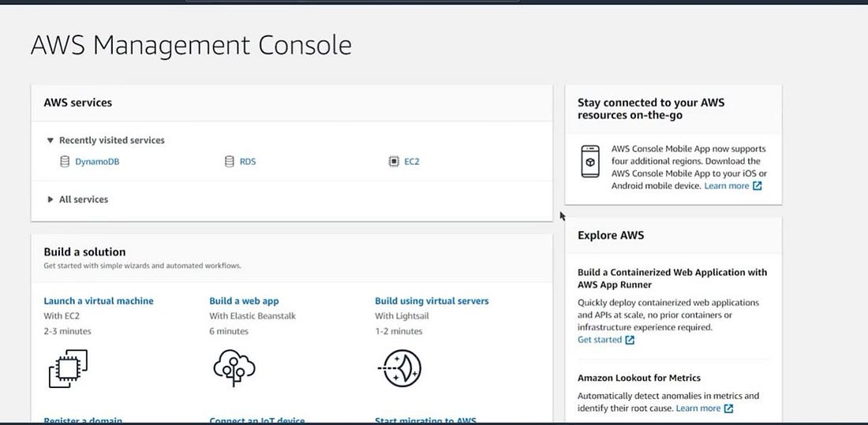Click the RDS database icon
Viewport: 868px width, 425px height.
(x=229, y=162)
